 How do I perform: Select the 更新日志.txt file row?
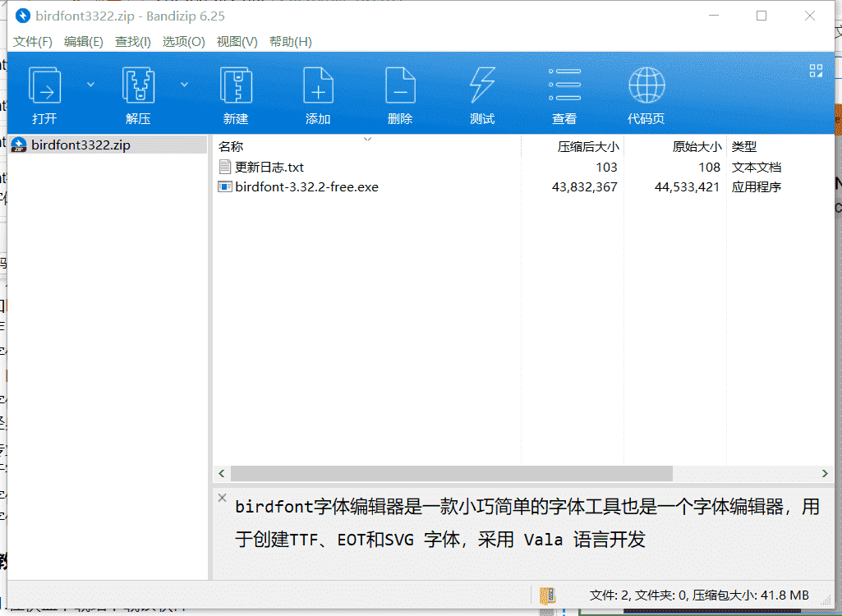523,167
